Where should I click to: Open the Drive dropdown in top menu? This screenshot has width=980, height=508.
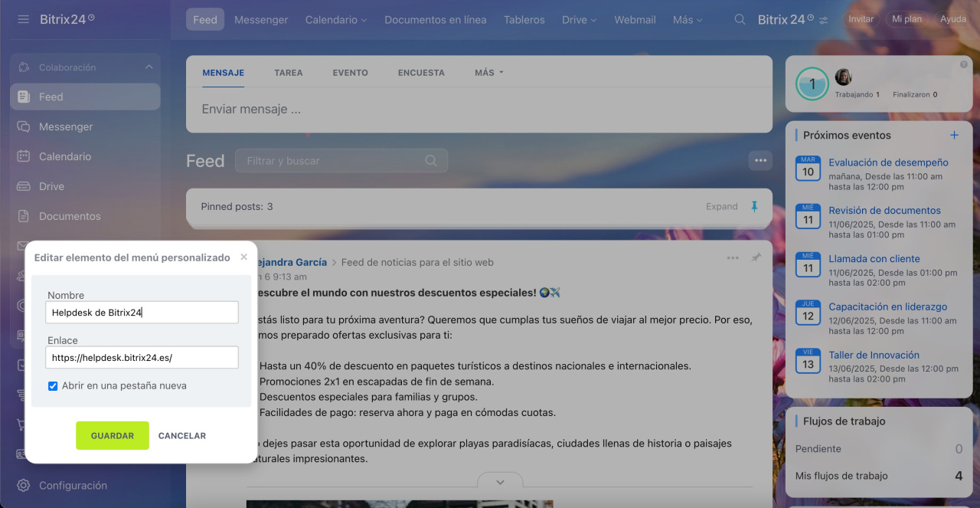579,20
